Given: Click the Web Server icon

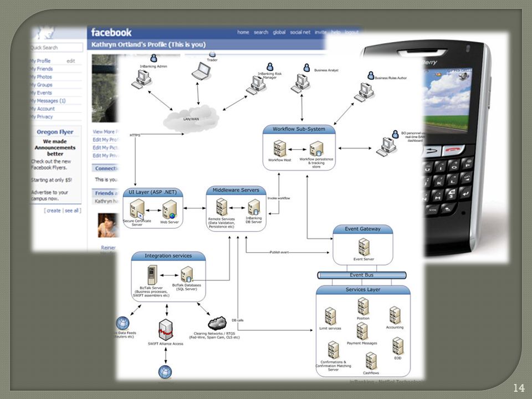Looking at the screenshot, I should pyautogui.click(x=170, y=209).
